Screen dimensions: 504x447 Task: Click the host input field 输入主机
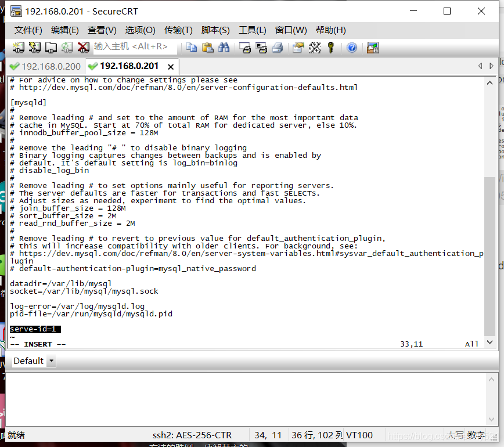click(135, 47)
